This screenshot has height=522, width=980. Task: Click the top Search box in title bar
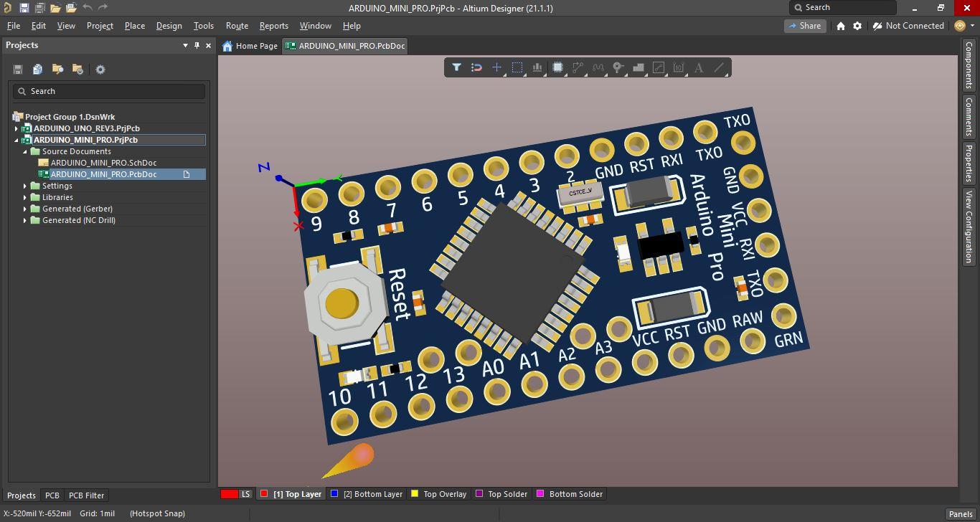843,7
